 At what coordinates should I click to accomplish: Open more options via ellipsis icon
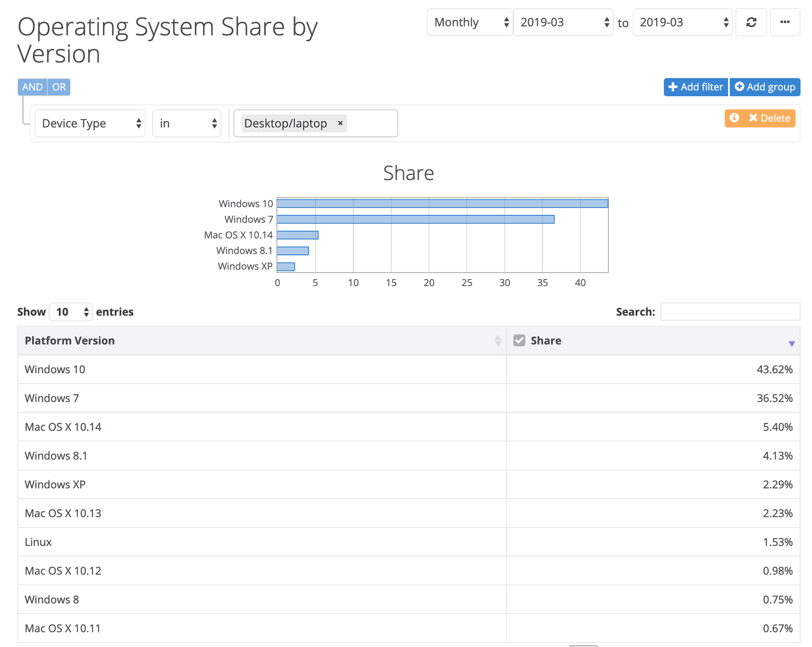pos(785,22)
